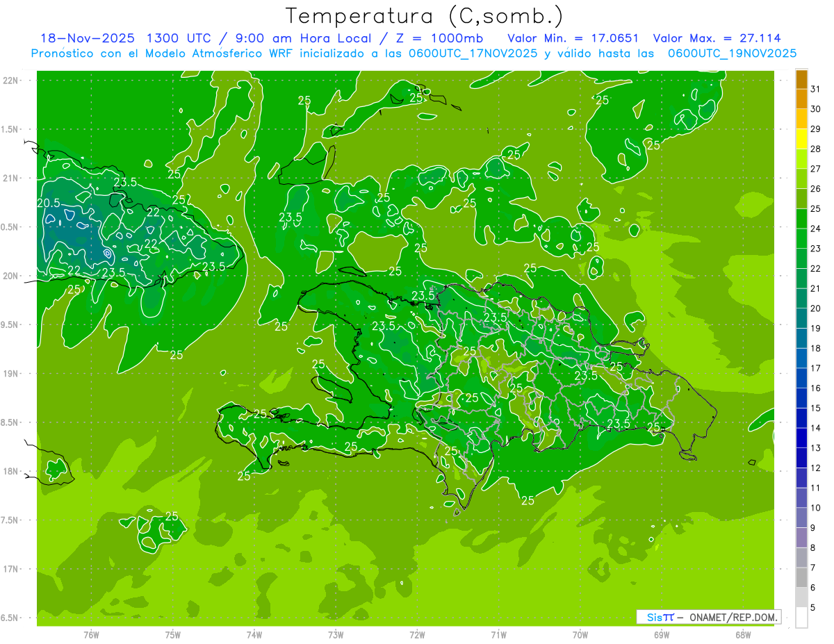Click the '75W' longitude axis label

point(173,634)
